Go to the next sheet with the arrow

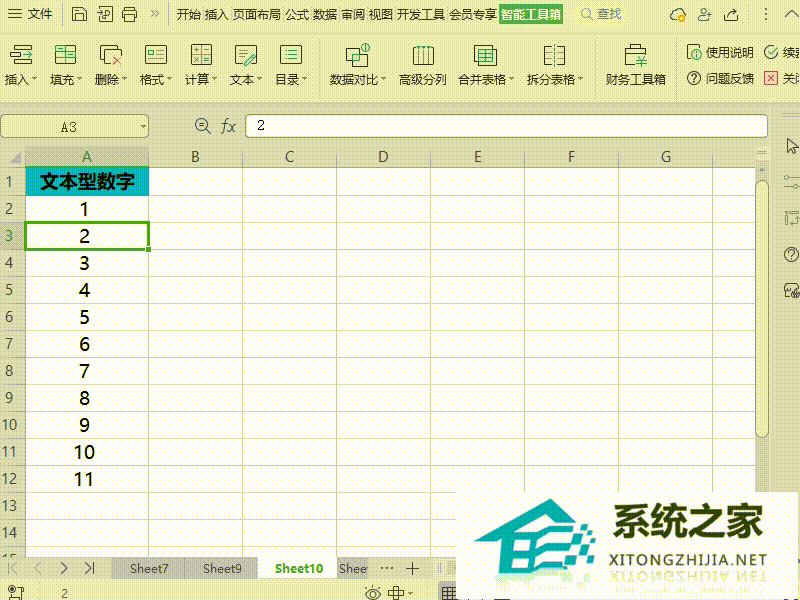point(63,568)
